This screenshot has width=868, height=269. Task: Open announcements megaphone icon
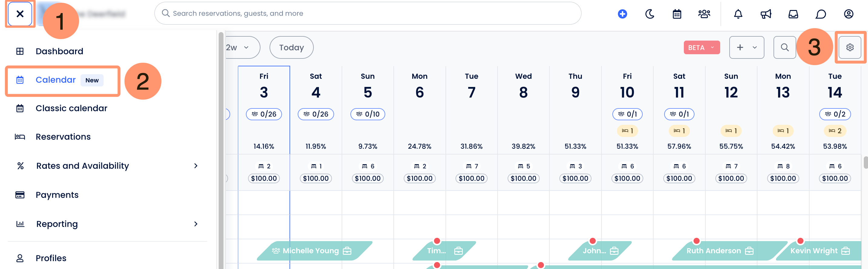(766, 14)
